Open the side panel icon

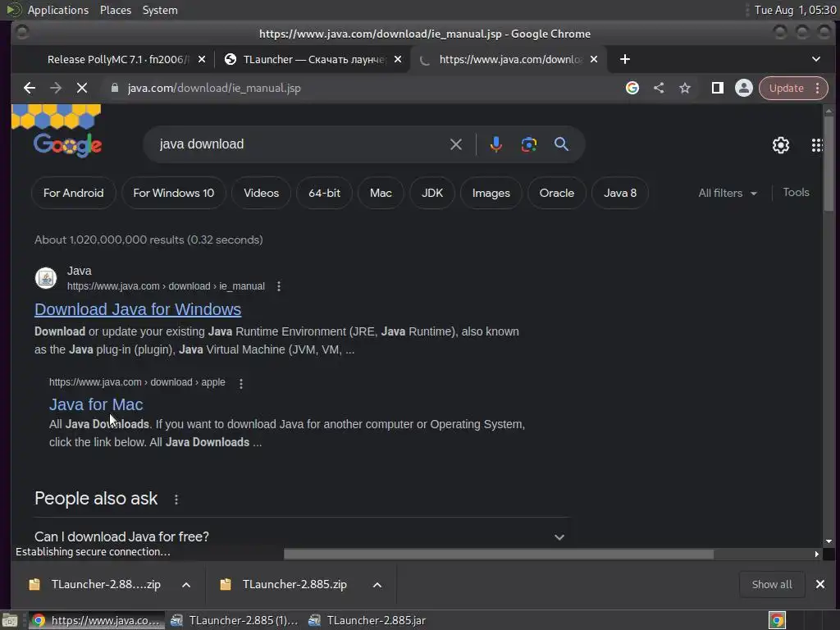pyautogui.click(x=717, y=88)
